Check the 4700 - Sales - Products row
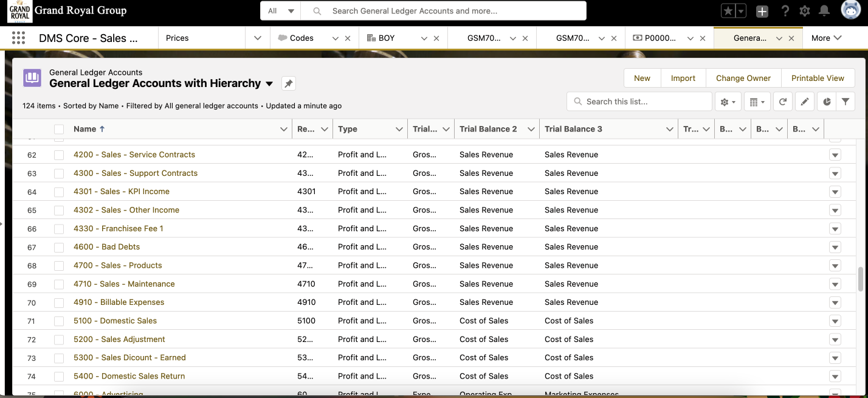This screenshot has height=398, width=868. coord(59,266)
